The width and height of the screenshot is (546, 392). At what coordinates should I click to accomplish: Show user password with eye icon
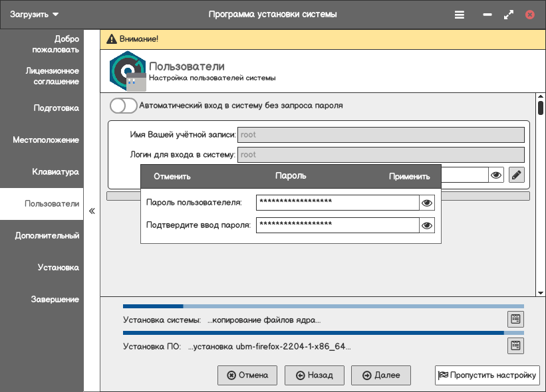point(427,203)
